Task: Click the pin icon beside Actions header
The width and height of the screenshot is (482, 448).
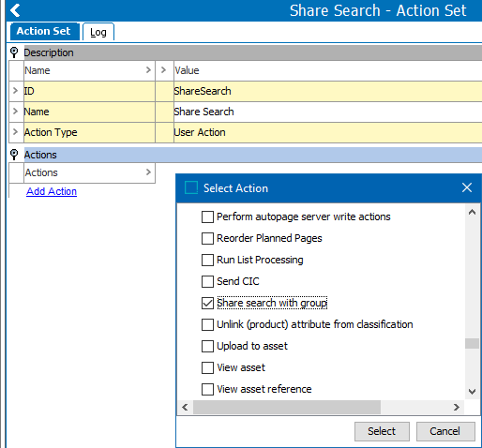Action: click(x=14, y=155)
